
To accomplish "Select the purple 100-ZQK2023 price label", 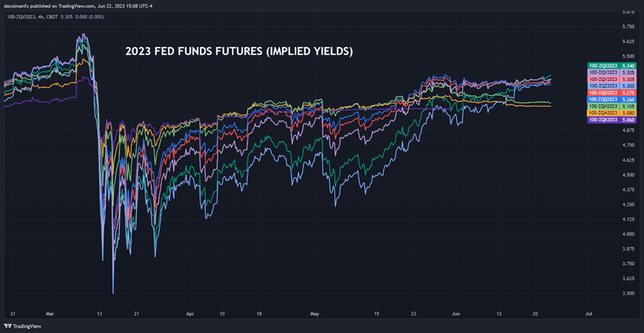I will [613, 120].
